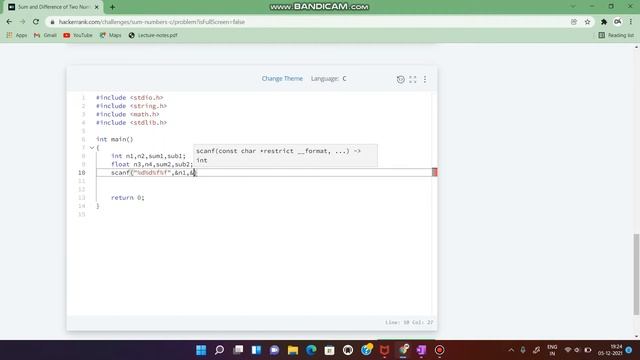Go back in browser history
This screenshot has width=640, height=360.
coord(9,22)
